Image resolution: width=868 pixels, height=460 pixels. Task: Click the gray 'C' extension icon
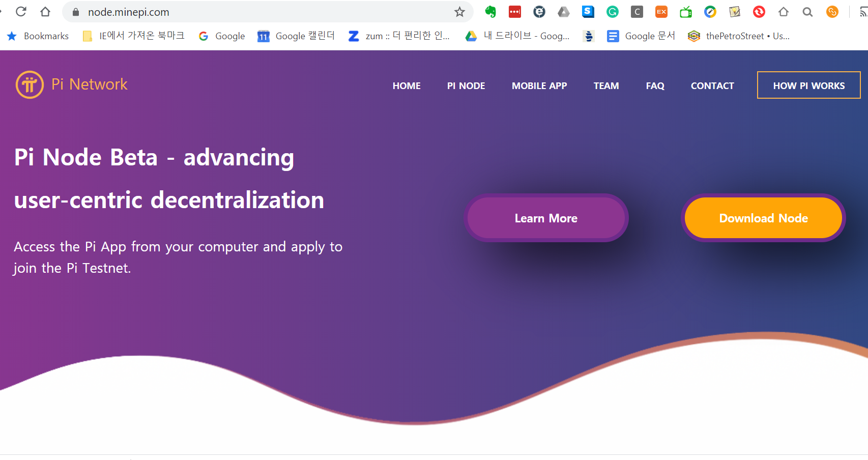pyautogui.click(x=637, y=12)
